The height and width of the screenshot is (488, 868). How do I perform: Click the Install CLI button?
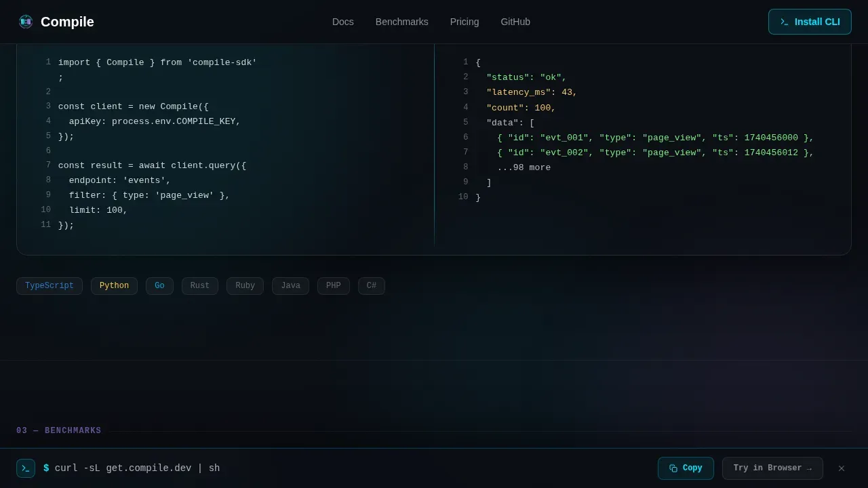(x=810, y=22)
